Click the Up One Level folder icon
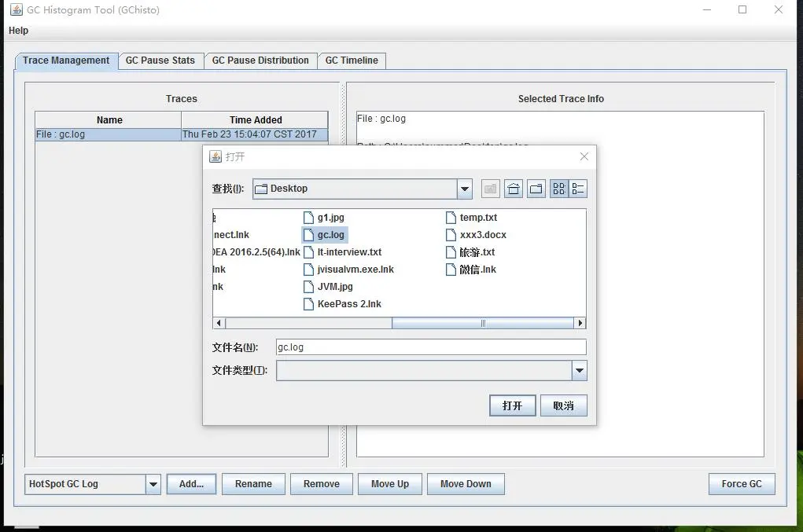 491,189
